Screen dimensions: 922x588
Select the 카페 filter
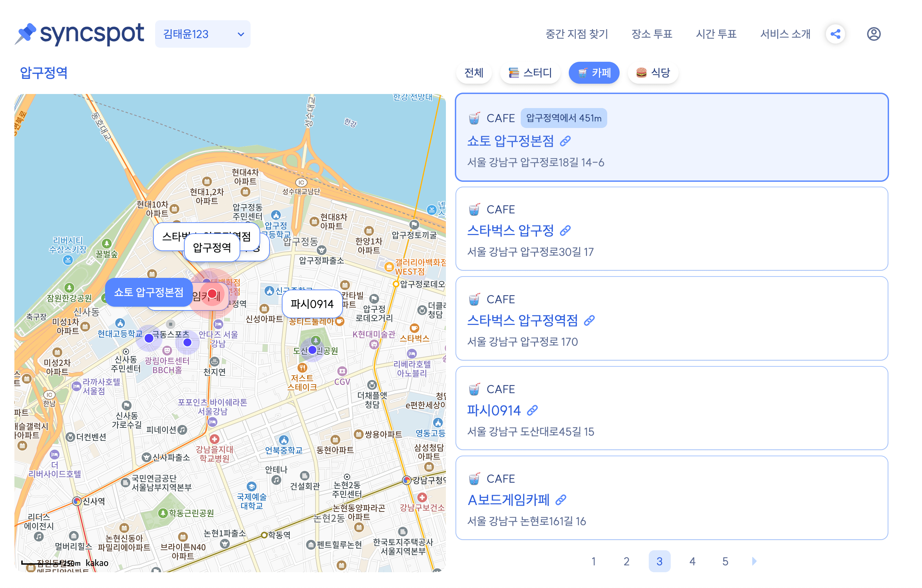click(594, 73)
